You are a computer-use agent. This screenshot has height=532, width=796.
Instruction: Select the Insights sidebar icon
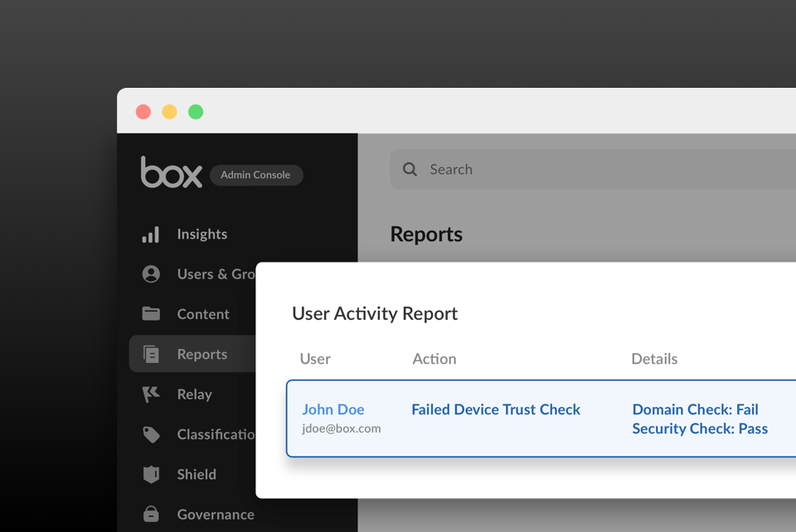coord(152,235)
